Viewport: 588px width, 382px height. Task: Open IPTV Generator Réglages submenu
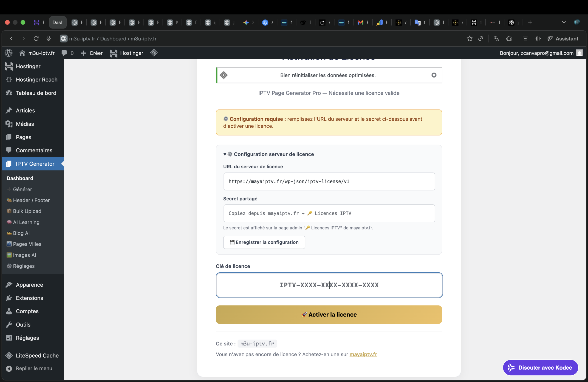tap(23, 266)
